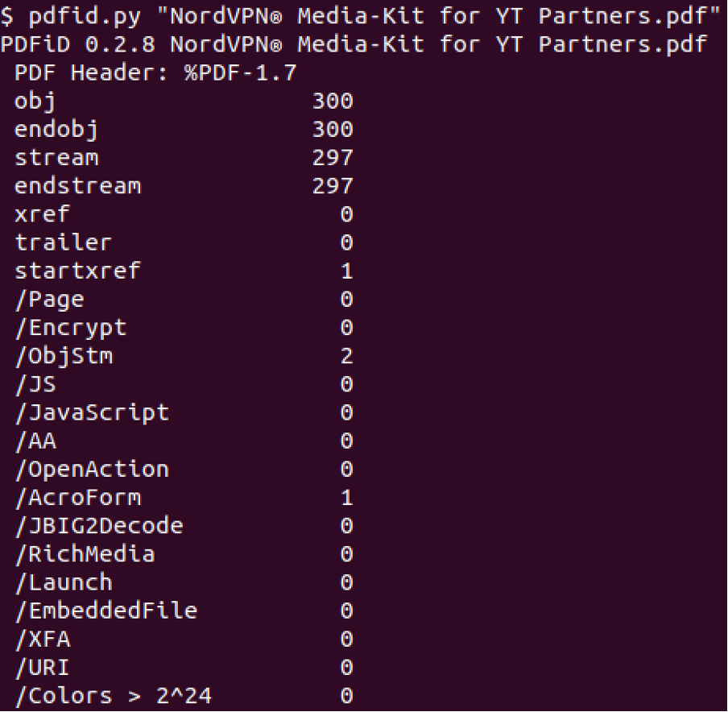The height and width of the screenshot is (712, 728).
Task: Select the /JavaScript keyword
Action: [92, 413]
